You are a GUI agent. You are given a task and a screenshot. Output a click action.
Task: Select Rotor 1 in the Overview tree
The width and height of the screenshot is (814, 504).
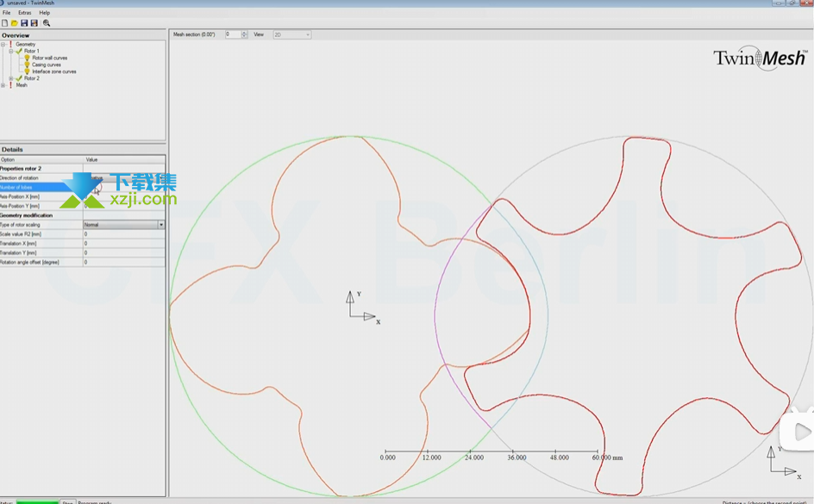[x=31, y=51]
